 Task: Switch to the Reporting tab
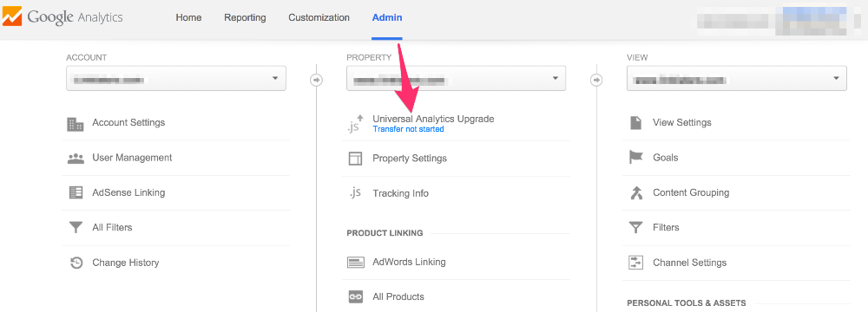tap(246, 17)
